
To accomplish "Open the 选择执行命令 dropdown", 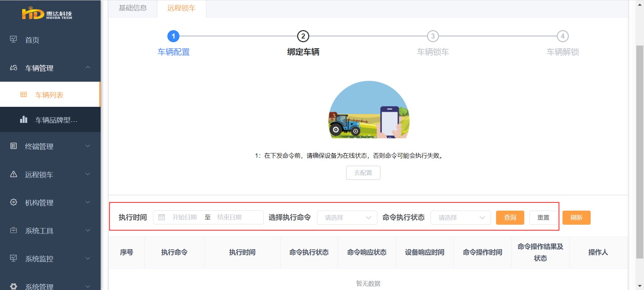I will (347, 218).
